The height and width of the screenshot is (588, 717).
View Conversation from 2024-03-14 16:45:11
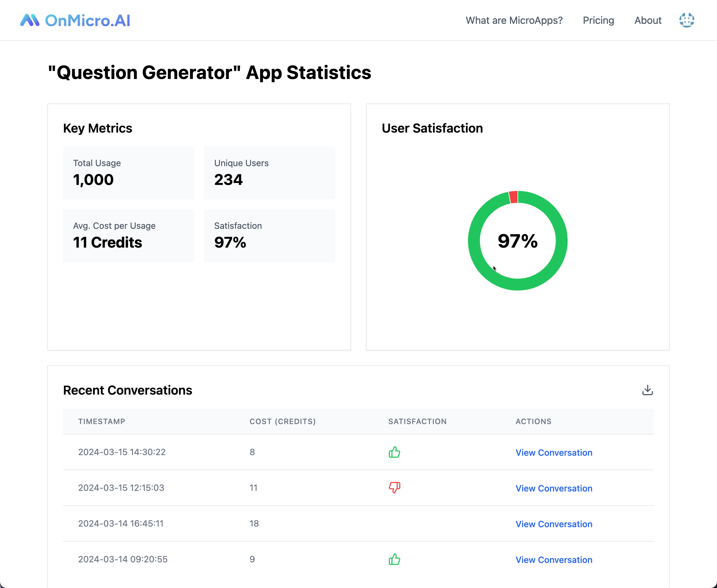(554, 524)
